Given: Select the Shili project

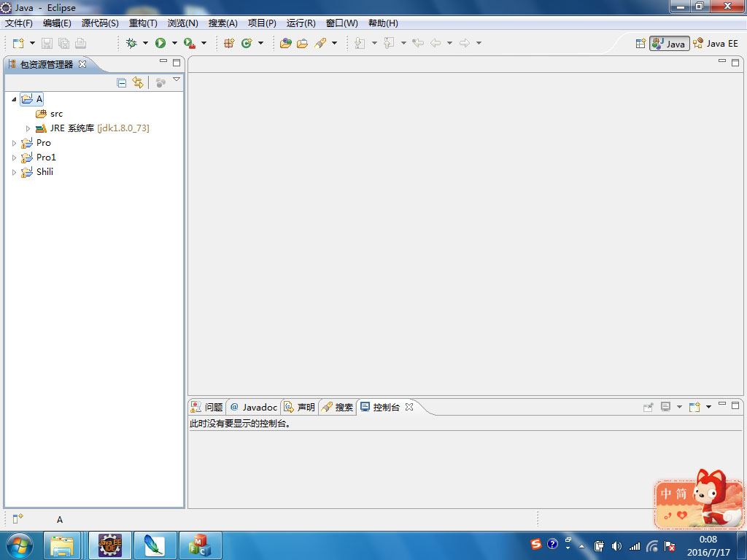Looking at the screenshot, I should coord(37,172).
